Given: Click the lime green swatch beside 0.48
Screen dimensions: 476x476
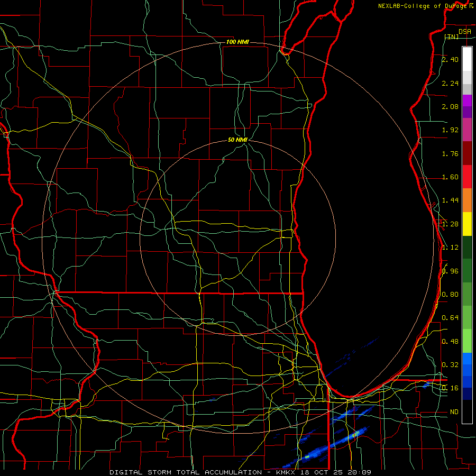Looking at the screenshot, I should pos(467,341).
